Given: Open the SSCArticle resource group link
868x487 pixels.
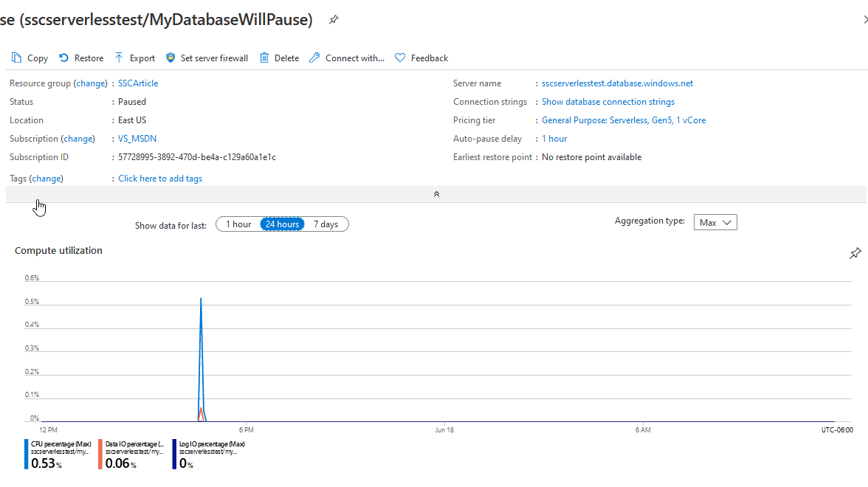Looking at the screenshot, I should 138,83.
